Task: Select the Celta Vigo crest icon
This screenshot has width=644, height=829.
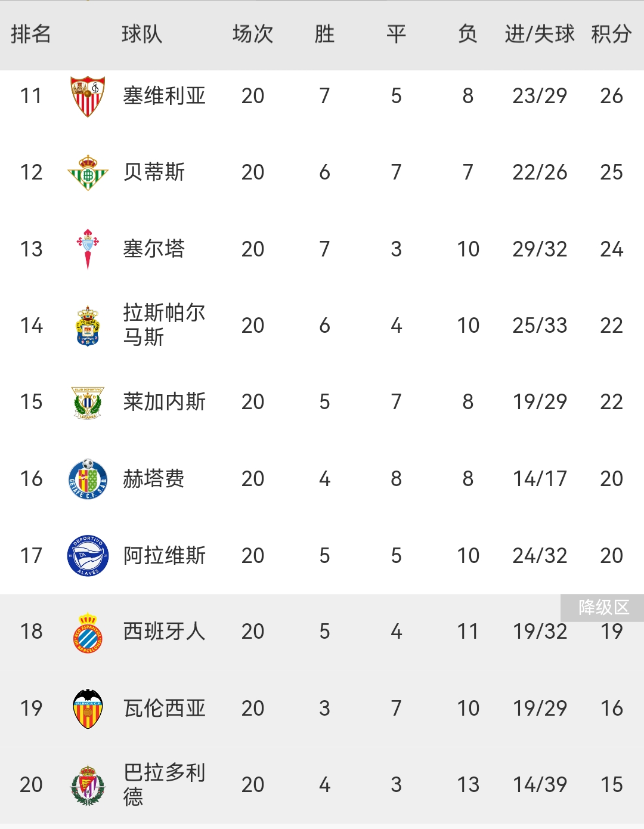Action: [88, 249]
